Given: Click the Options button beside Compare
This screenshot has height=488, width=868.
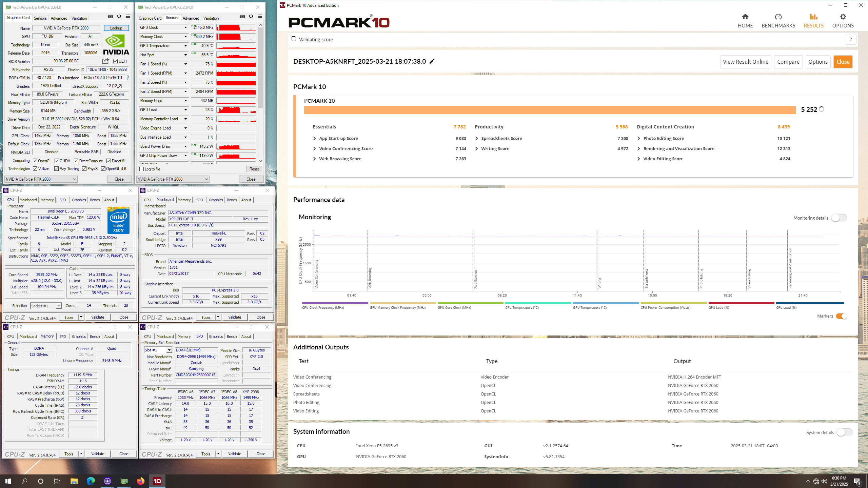Looking at the screenshot, I should pos(818,62).
